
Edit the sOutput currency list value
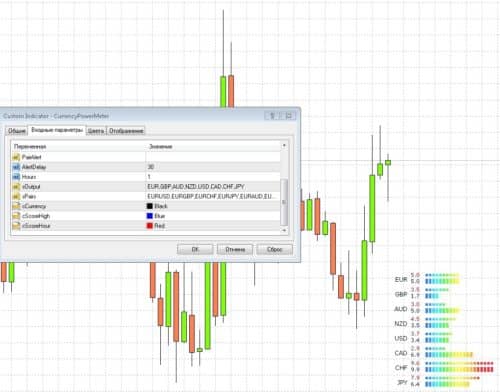[x=213, y=187]
